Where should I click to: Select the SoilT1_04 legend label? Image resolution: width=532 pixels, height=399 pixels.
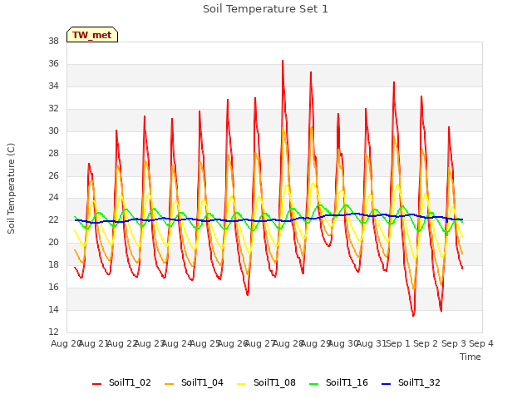(202, 382)
